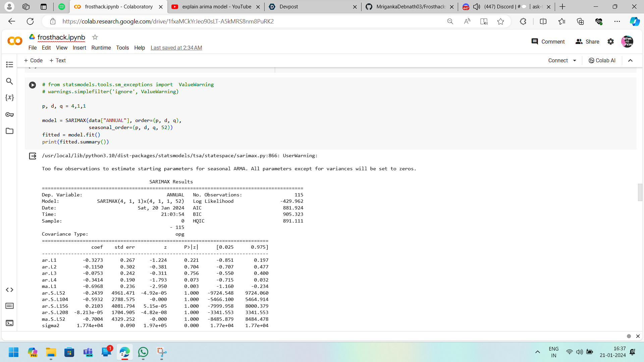Show hidden system tray icons
The width and height of the screenshot is (644, 362).
point(537,352)
